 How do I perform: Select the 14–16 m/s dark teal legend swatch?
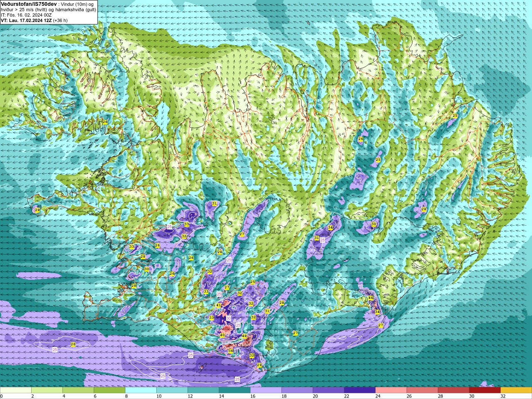234,390
